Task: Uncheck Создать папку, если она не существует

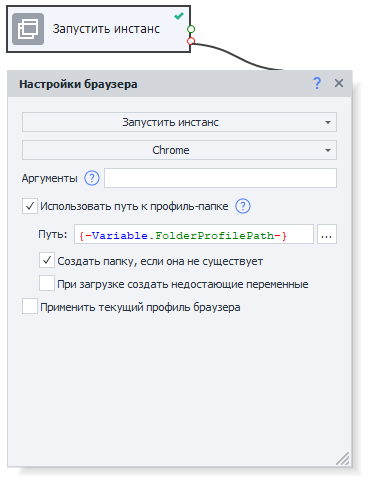Action: pos(47,260)
